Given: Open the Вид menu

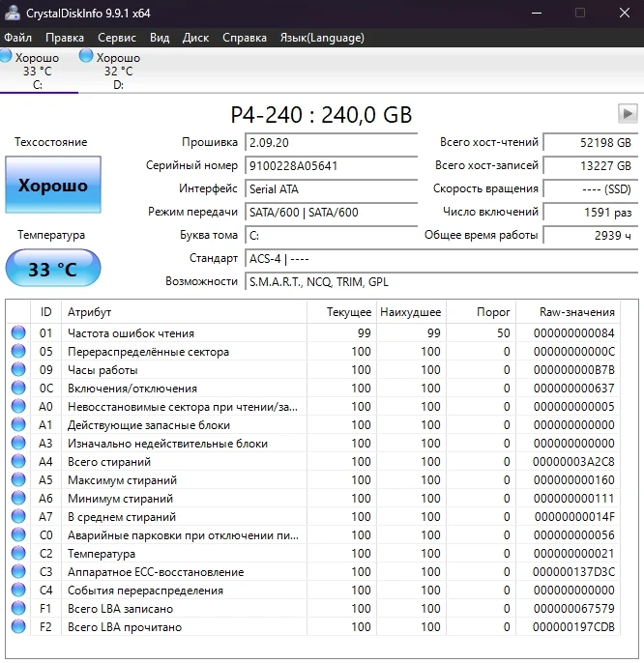Looking at the screenshot, I should 160,38.
